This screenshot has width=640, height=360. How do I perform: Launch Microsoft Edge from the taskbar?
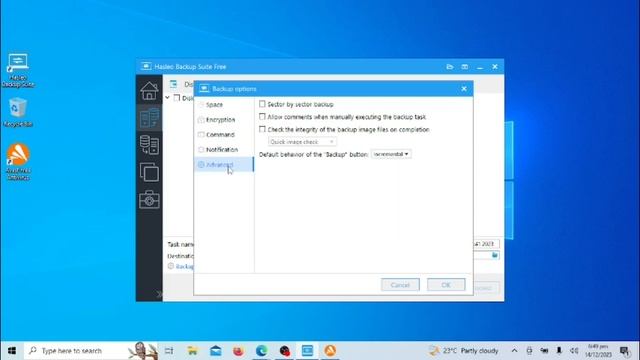coord(262,351)
